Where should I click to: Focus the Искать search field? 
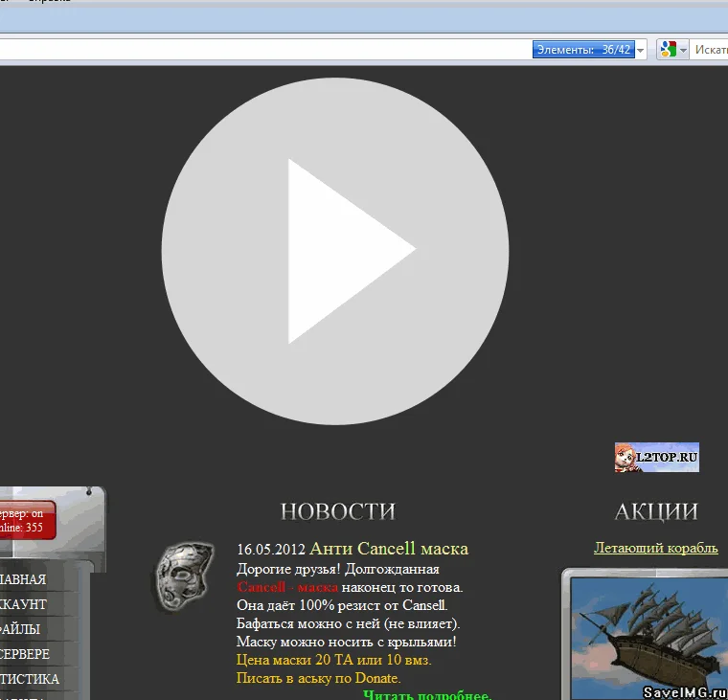711,50
